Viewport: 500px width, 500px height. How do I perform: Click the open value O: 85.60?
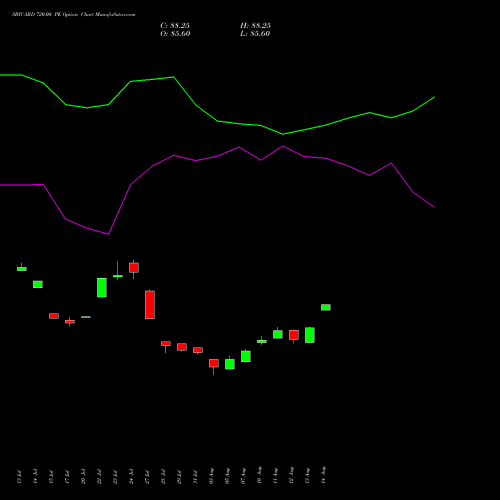175,34
